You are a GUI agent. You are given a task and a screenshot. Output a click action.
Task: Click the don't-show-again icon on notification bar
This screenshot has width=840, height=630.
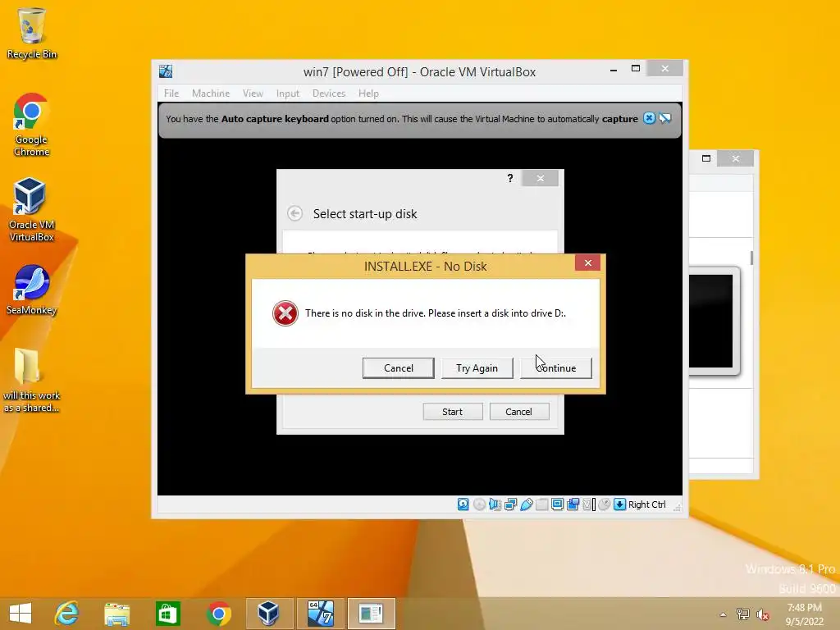click(x=664, y=118)
